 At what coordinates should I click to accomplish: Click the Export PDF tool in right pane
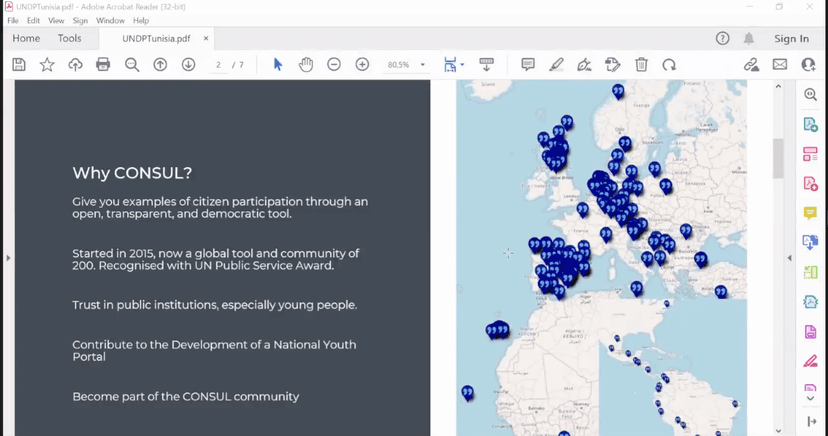pos(811,125)
